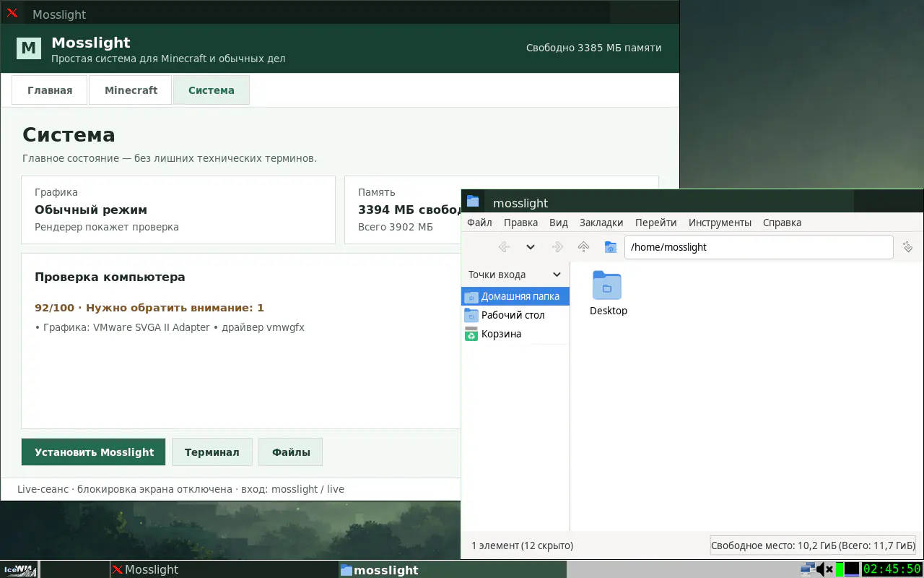Open the Перейти menu

(x=656, y=223)
